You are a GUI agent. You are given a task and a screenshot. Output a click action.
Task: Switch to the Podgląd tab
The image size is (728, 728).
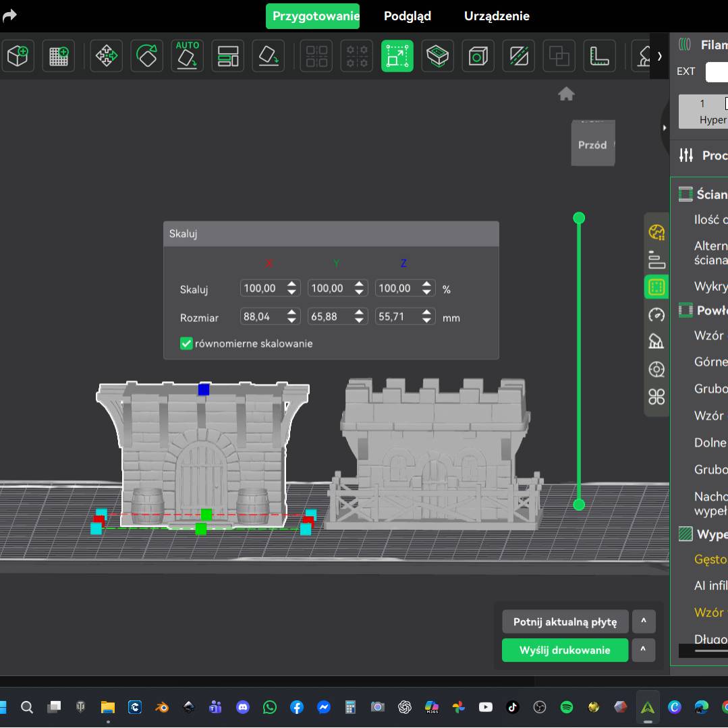tap(407, 16)
